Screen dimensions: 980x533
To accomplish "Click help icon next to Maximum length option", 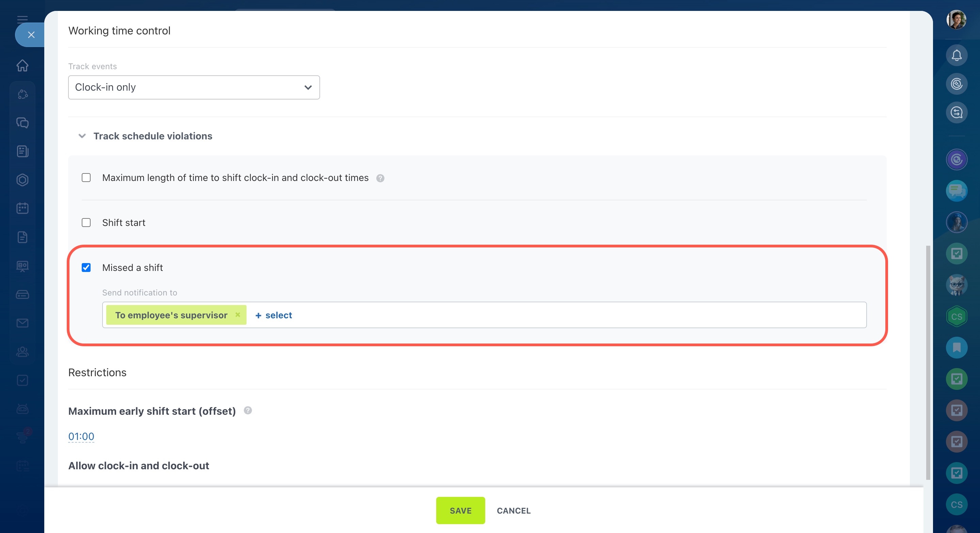I will [380, 178].
